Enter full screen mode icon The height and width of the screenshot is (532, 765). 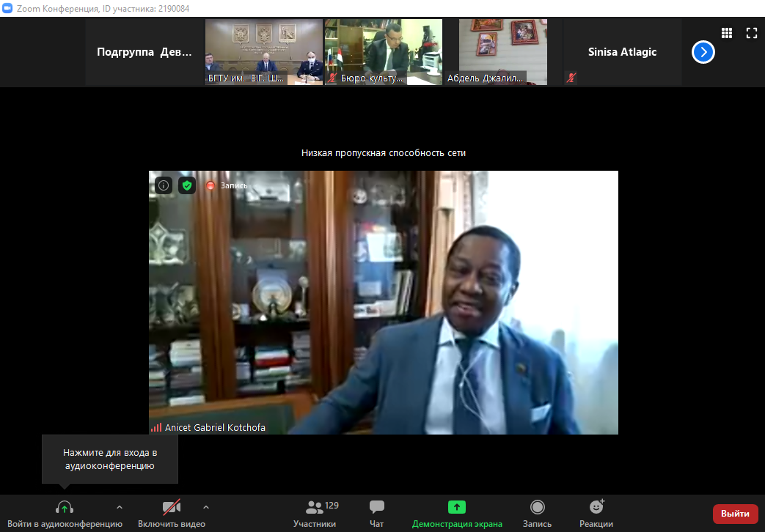coord(751,33)
